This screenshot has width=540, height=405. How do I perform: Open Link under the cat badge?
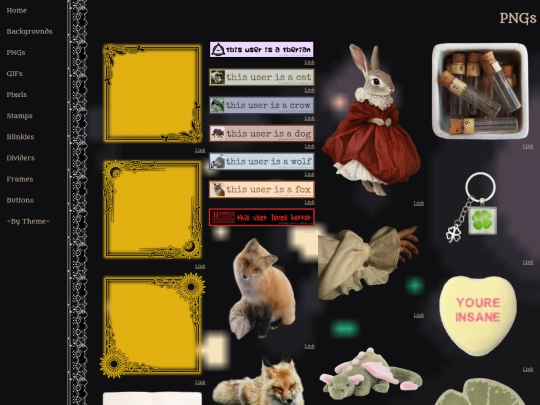click(x=309, y=90)
